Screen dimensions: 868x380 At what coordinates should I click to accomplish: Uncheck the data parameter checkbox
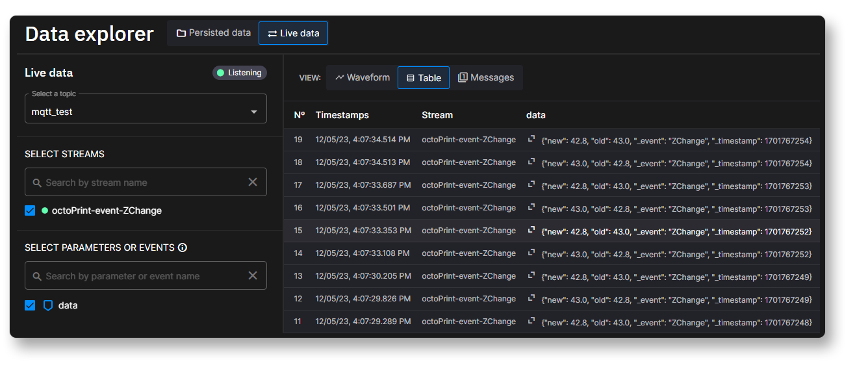click(30, 305)
